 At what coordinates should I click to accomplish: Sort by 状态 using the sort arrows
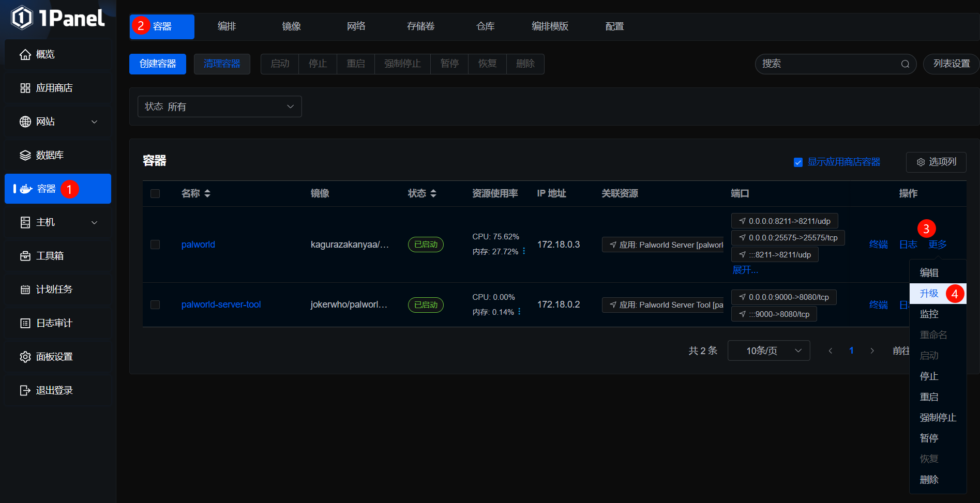tap(433, 193)
